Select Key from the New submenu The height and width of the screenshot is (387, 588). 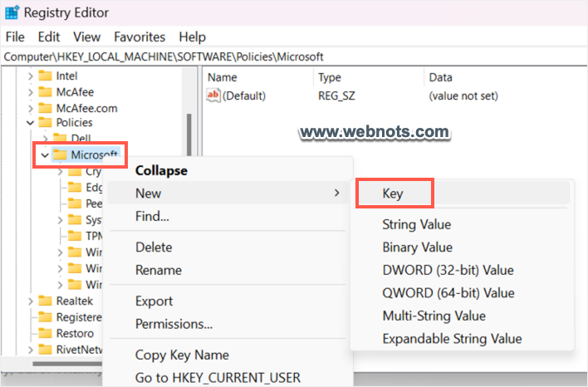click(393, 193)
